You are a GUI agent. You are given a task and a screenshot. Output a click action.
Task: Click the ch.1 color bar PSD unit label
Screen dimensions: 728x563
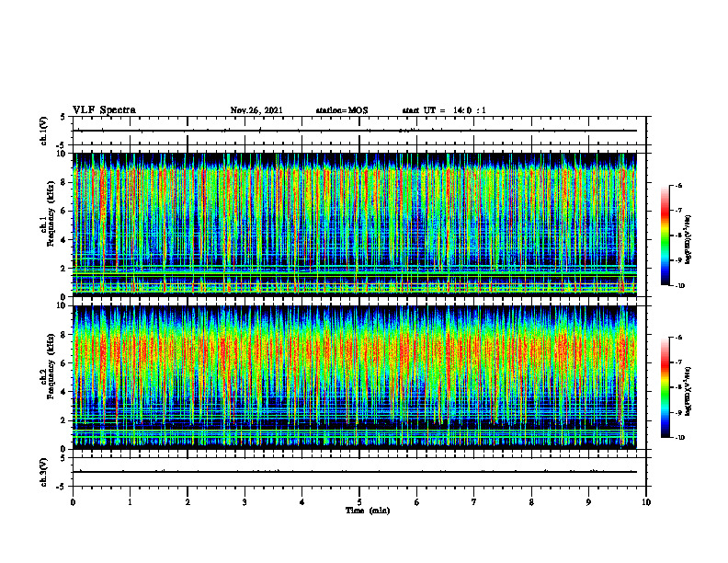688,240
